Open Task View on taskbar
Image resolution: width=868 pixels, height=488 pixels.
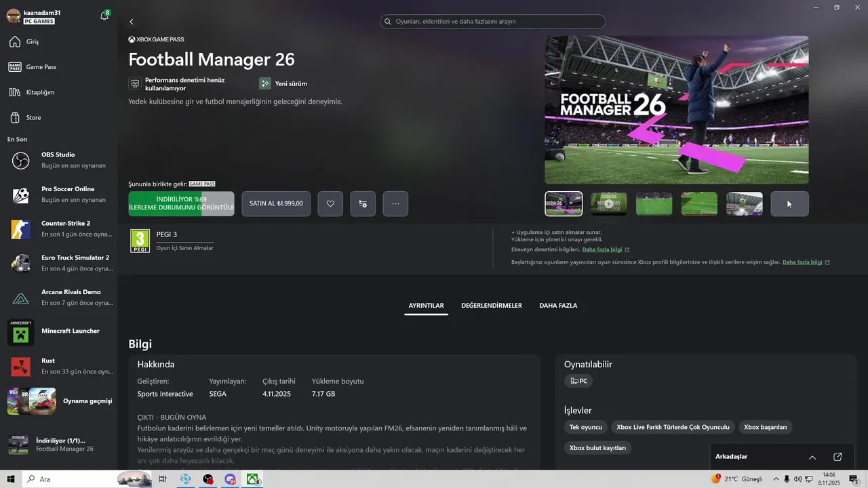pos(163,479)
